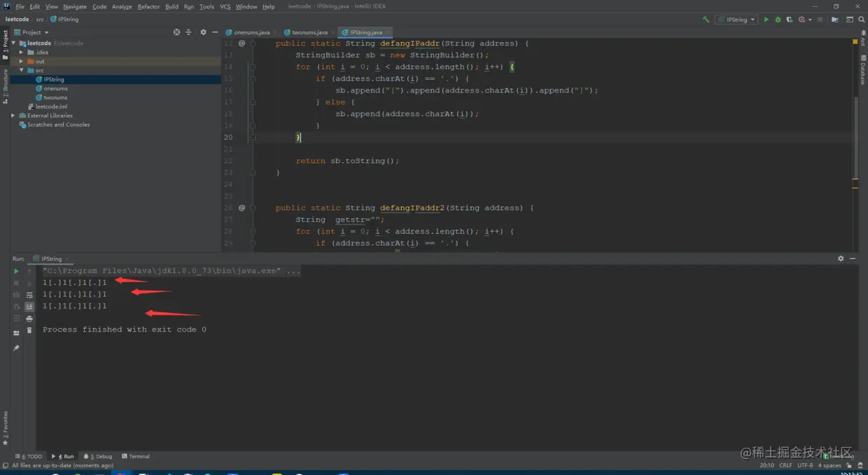Screen dimensions: 868x475
Task: Click the up-stack-trace arrow in Run panel
Action: (29, 271)
